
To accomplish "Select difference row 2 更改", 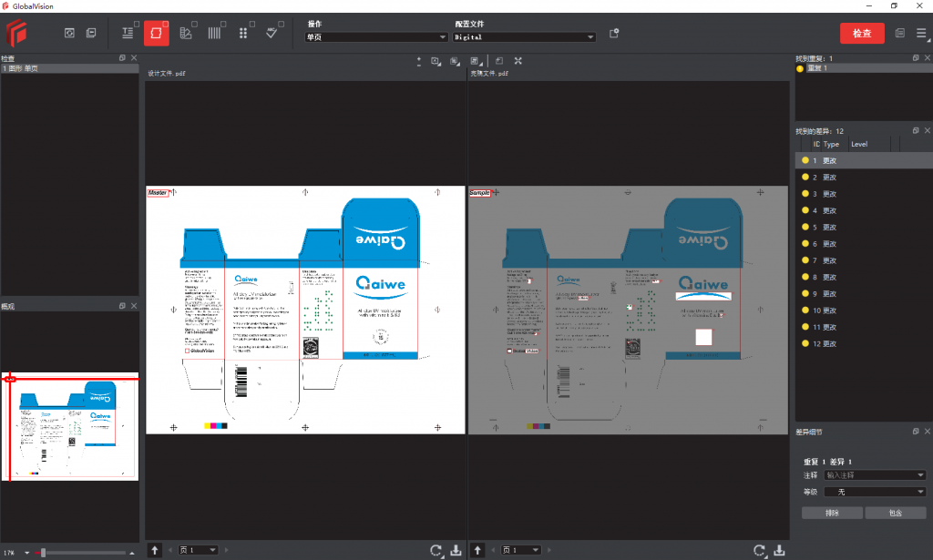I will (864, 178).
